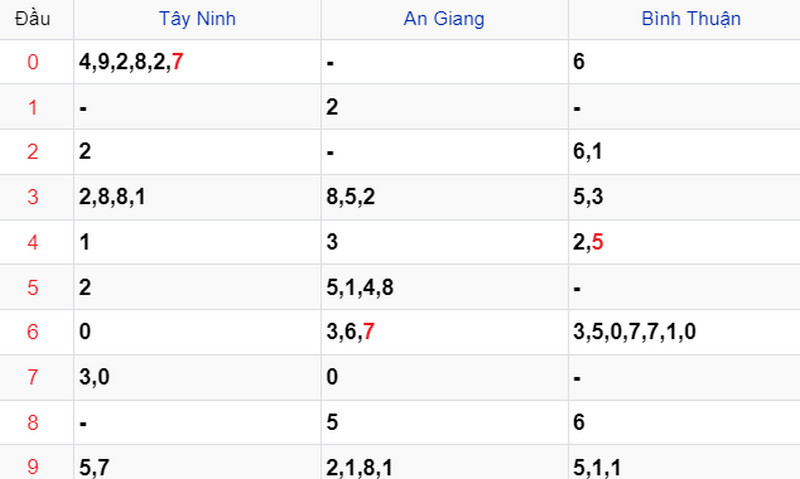Click An Giang cell 3,6,7
Image resolution: width=800 pixels, height=479 pixels.
350,331
